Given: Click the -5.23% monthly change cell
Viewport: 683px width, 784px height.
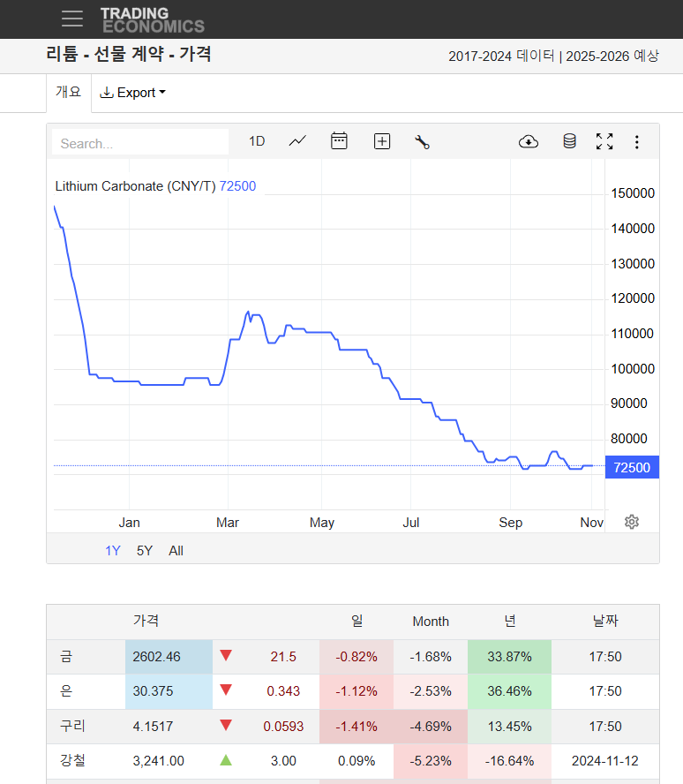Looking at the screenshot, I should pyautogui.click(x=431, y=761).
